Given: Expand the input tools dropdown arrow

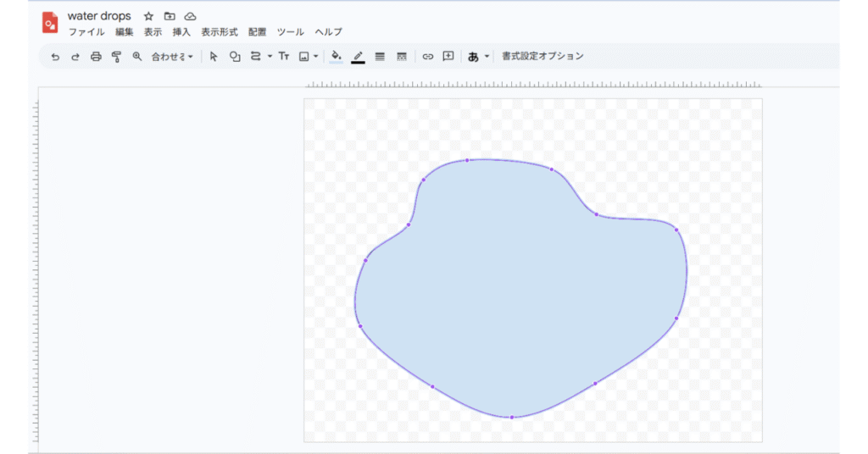Looking at the screenshot, I should coord(487,57).
